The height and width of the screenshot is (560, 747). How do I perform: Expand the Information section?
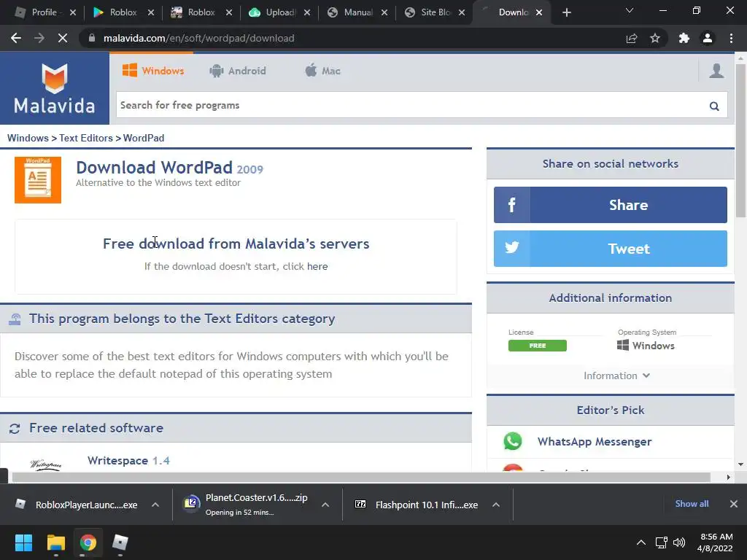(616, 376)
